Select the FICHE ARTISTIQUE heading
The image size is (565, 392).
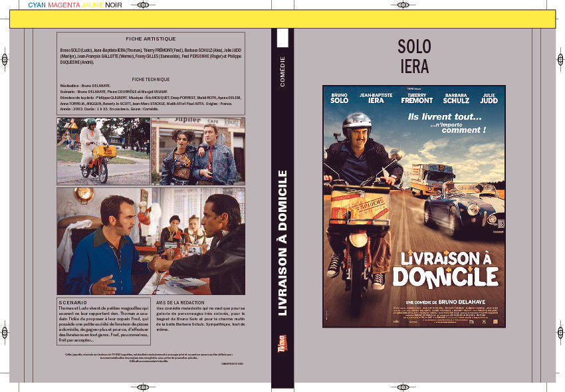coord(151,39)
